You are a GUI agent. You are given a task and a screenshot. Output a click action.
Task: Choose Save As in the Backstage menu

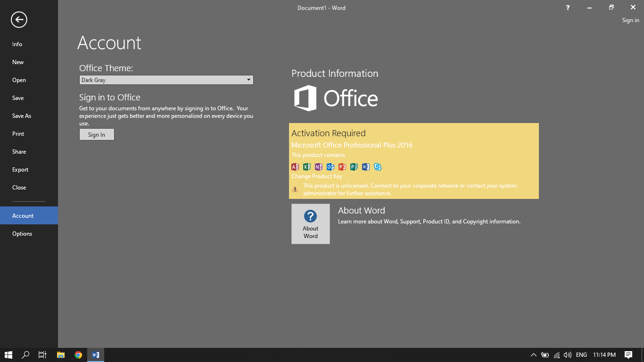coord(29,116)
